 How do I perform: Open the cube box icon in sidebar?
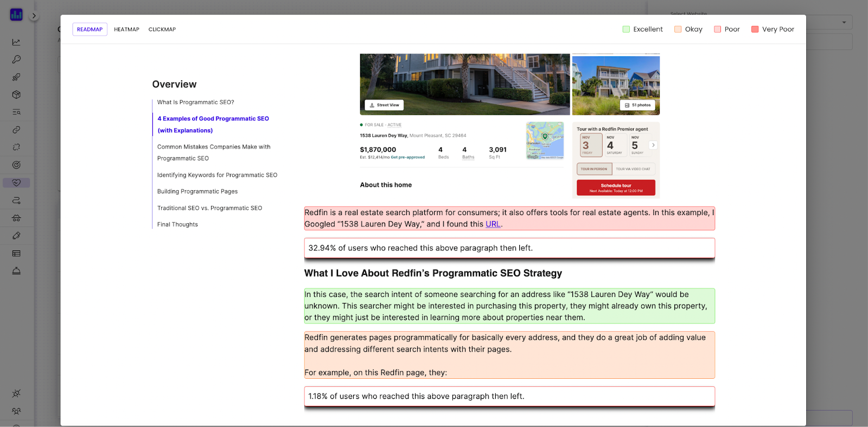(16, 94)
